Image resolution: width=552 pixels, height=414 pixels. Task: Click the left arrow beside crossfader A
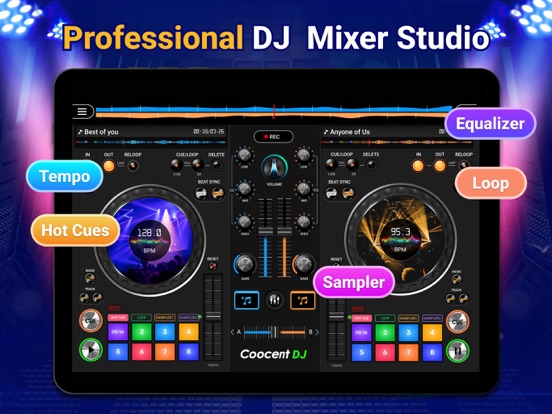click(x=232, y=332)
